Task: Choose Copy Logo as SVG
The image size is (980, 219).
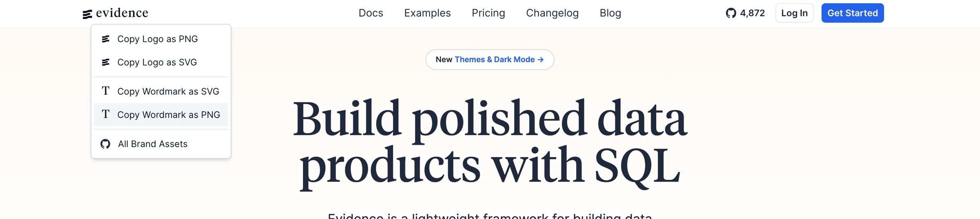Action: [161, 62]
